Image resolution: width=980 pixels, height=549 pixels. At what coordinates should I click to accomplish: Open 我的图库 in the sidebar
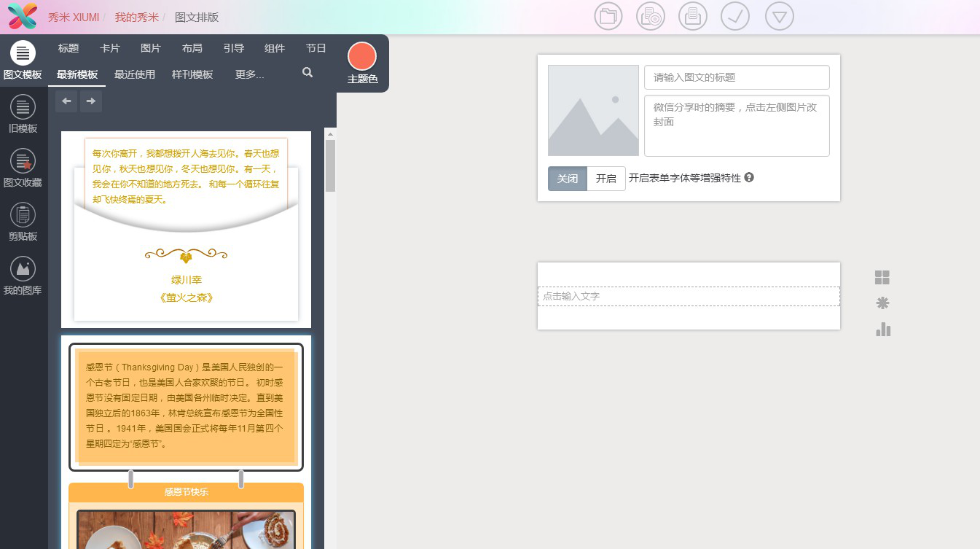tap(23, 276)
